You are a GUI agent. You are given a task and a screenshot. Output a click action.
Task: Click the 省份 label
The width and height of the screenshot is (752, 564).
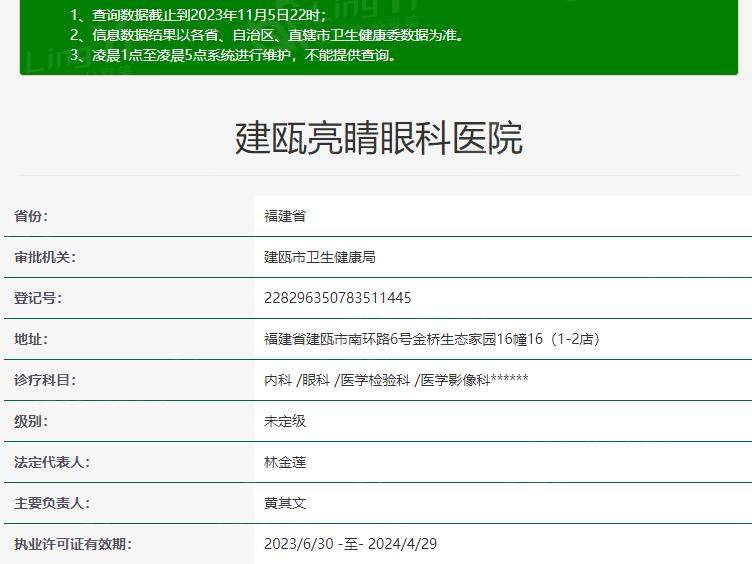pyautogui.click(x=31, y=216)
